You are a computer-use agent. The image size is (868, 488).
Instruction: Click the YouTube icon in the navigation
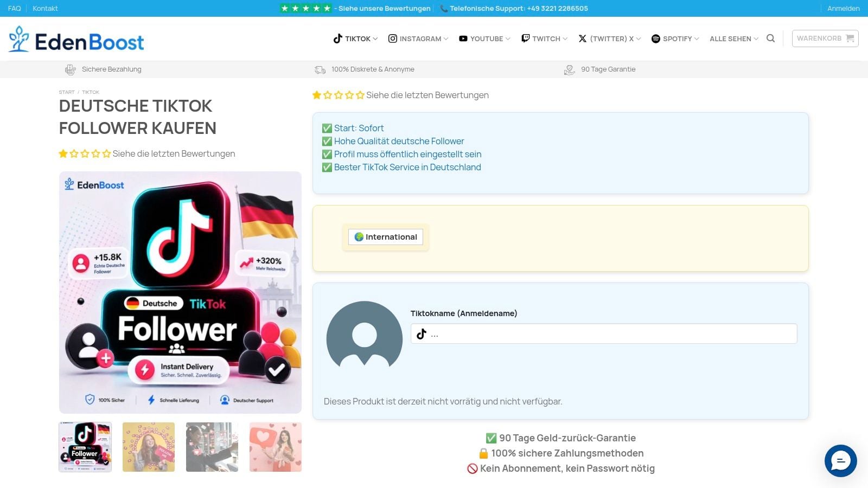tap(463, 38)
